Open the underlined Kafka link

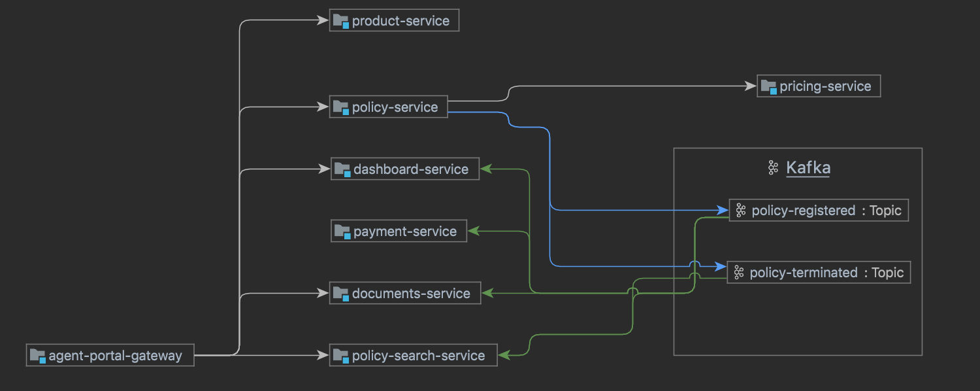click(808, 168)
